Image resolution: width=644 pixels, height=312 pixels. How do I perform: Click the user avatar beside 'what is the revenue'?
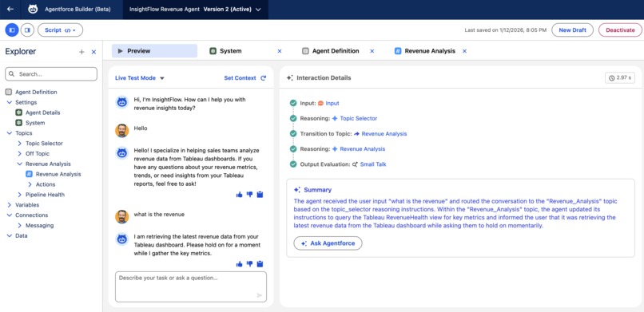pos(122,217)
